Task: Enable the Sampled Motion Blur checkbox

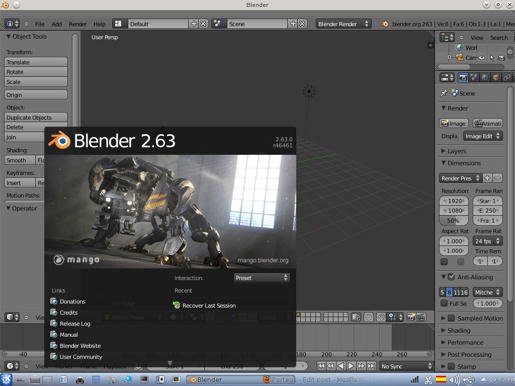Action: [451, 318]
